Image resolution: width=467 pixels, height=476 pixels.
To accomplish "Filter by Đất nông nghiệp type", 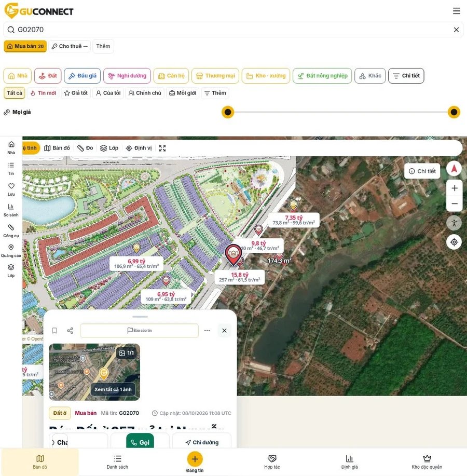I will [x=322, y=76].
